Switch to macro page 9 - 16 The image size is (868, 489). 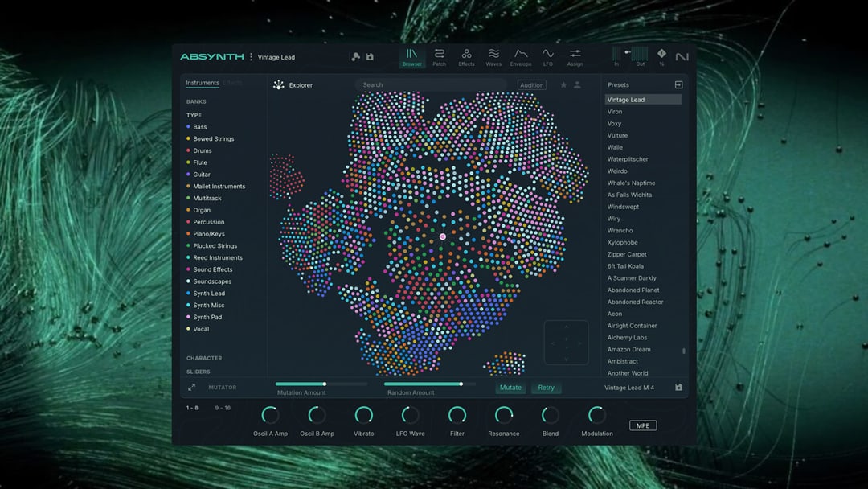point(223,408)
